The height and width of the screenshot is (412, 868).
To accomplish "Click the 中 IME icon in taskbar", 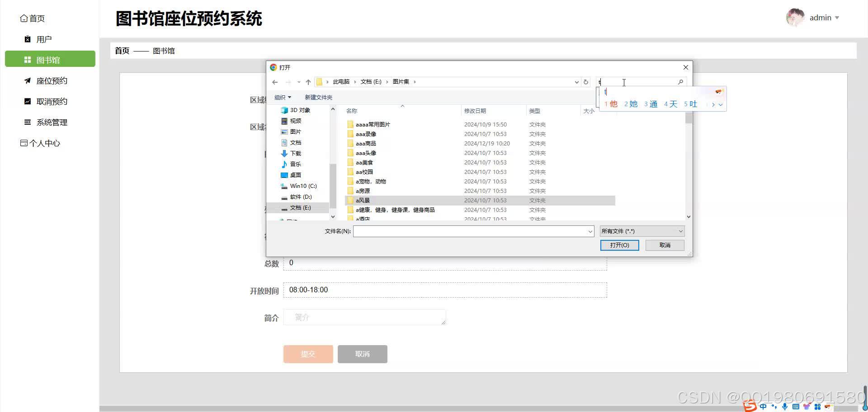I will (763, 406).
